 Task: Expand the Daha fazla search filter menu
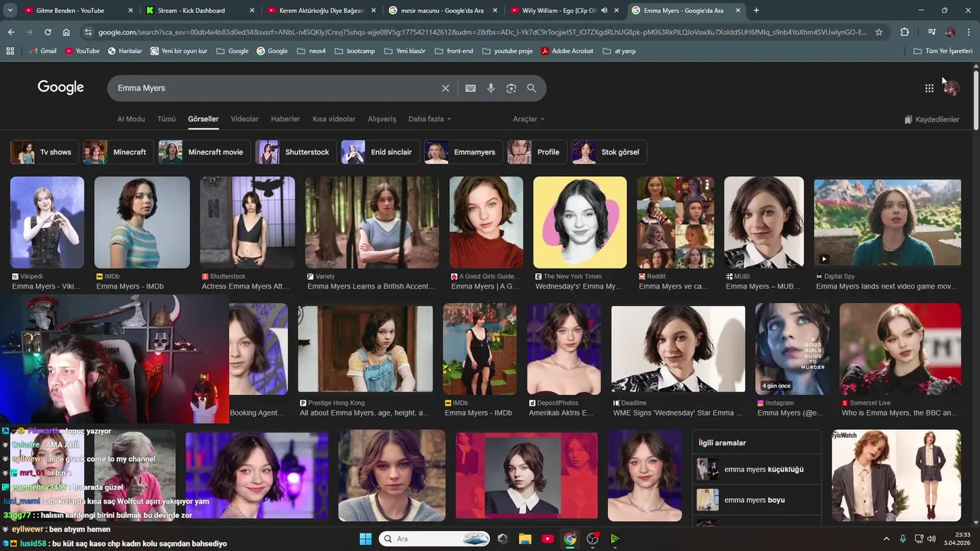click(430, 119)
